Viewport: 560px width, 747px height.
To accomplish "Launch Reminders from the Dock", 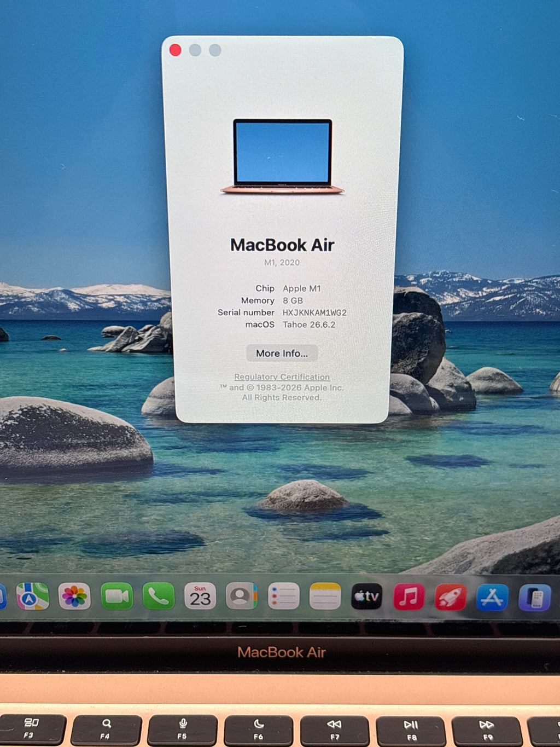I will coord(284,596).
